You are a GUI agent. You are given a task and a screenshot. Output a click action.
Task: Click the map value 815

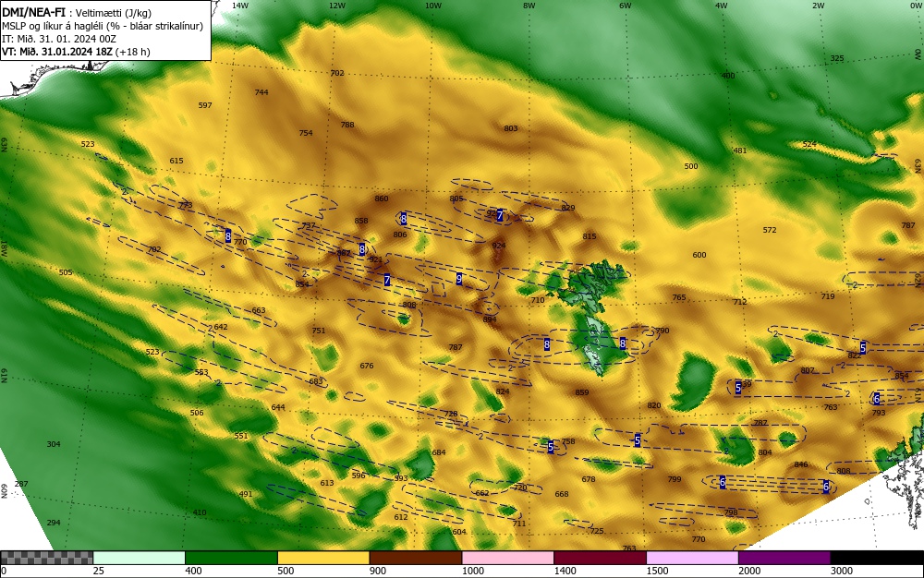(590, 236)
